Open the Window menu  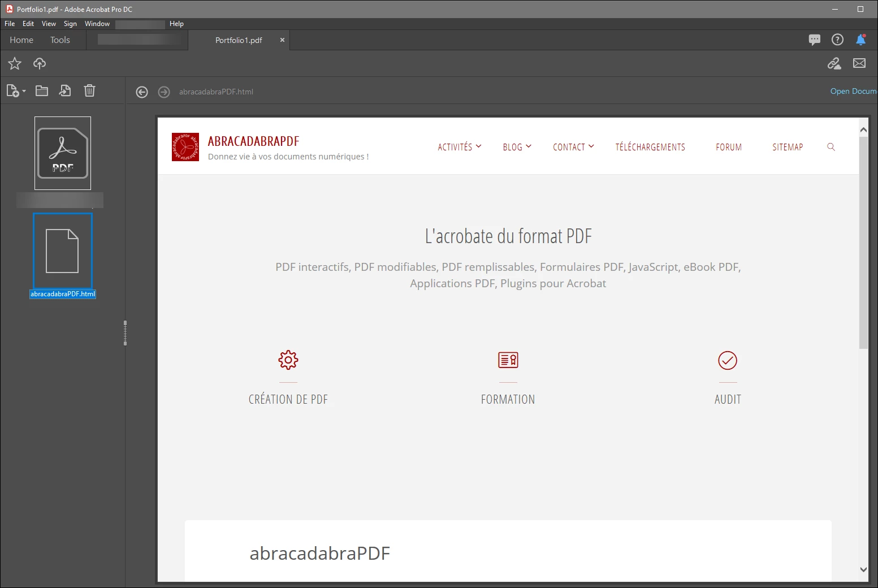pos(97,24)
